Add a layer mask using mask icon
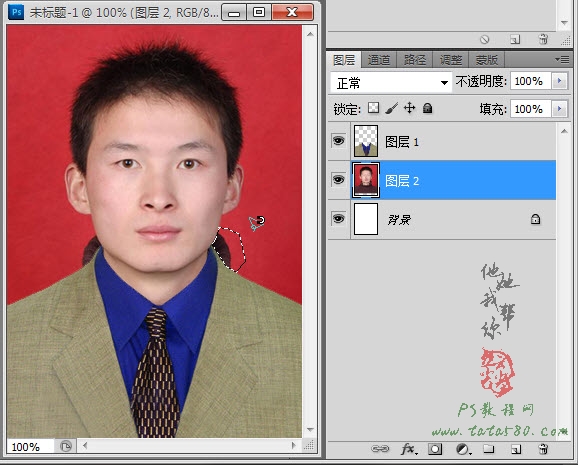Viewport: 578px width, 465px height. point(435,449)
